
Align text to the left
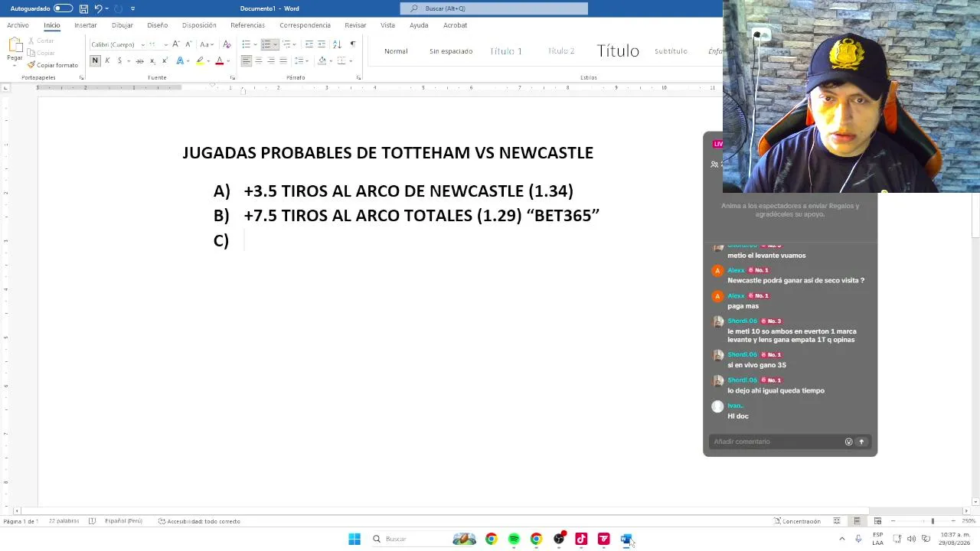246,60
